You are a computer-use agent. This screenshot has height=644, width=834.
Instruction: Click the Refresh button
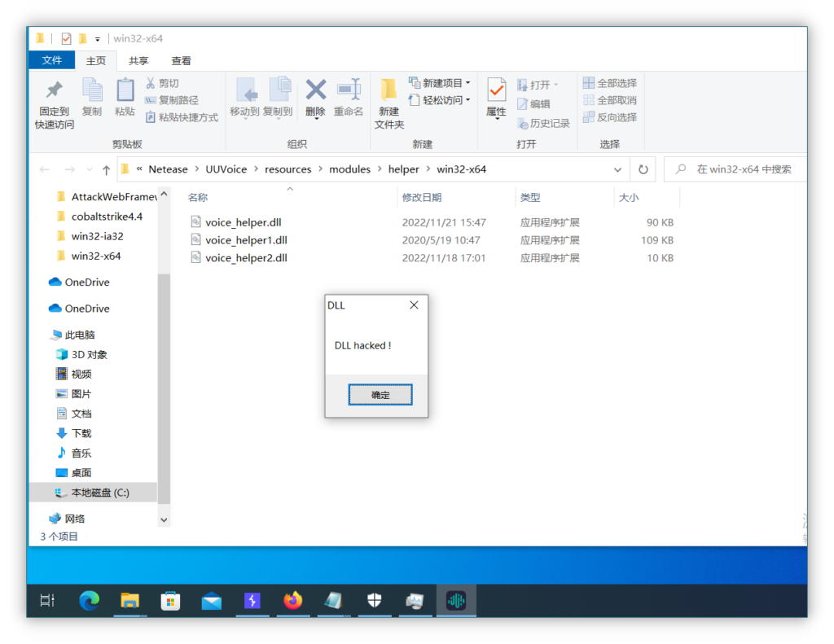(643, 169)
